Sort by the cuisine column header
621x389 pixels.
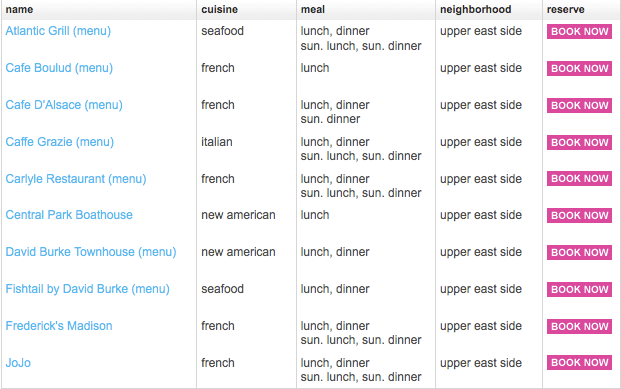pos(219,10)
